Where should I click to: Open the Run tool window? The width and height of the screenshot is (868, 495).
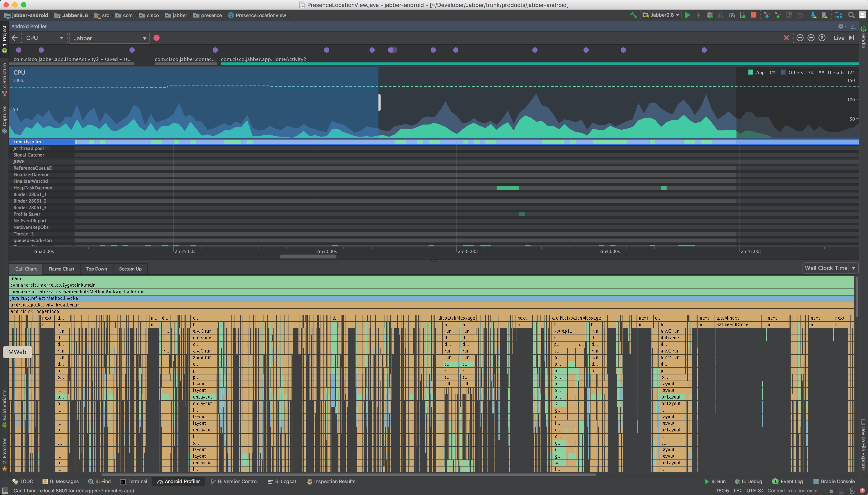tap(715, 481)
